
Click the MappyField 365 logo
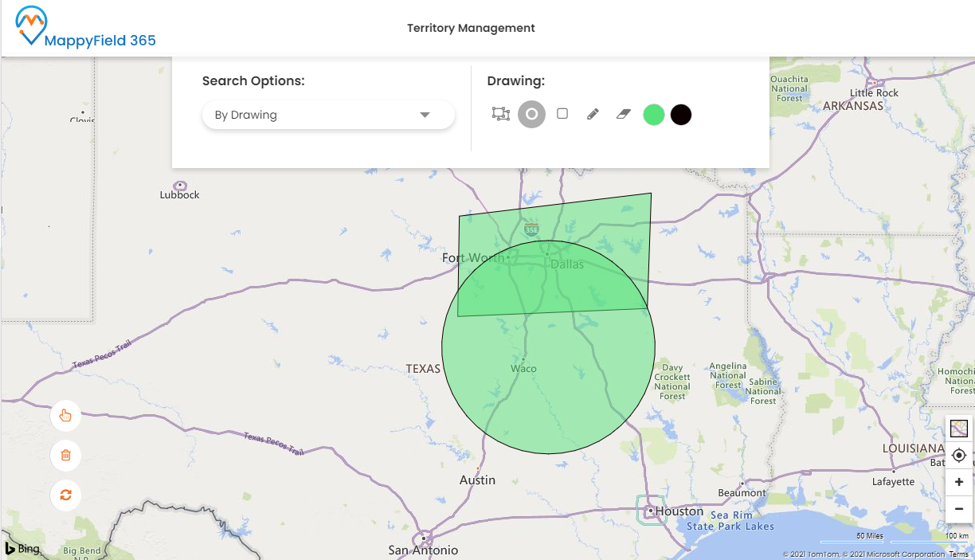click(x=86, y=28)
